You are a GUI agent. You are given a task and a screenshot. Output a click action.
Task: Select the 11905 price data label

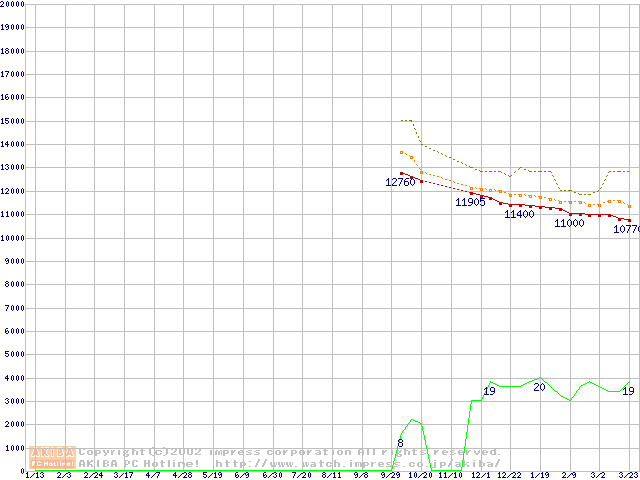click(470, 203)
